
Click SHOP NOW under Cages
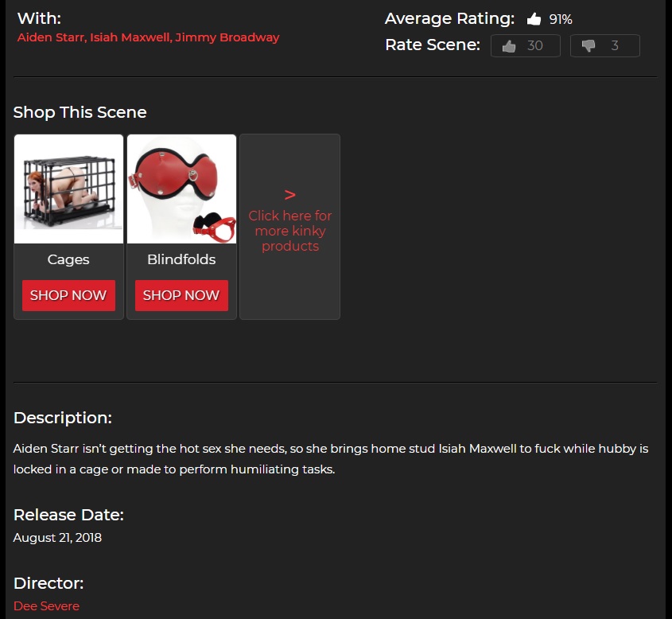click(x=68, y=295)
